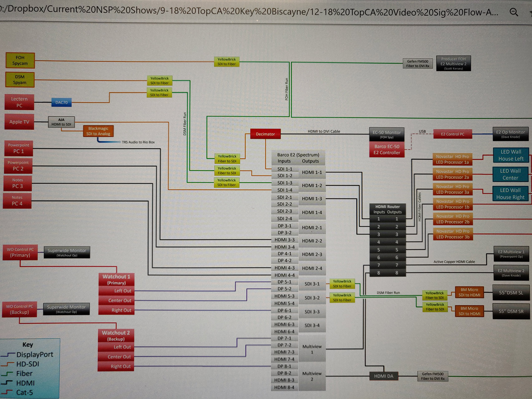
Task: Click the DAC70 blue box
Action: point(61,102)
